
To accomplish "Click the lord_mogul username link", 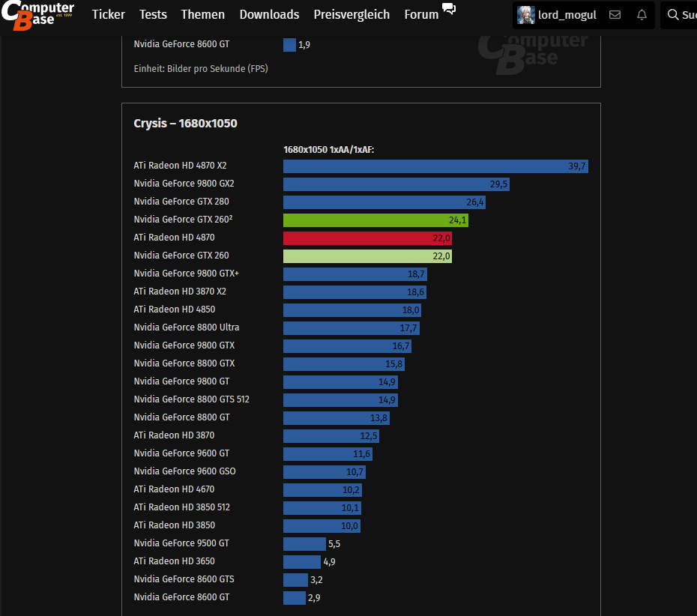I will coord(567,15).
